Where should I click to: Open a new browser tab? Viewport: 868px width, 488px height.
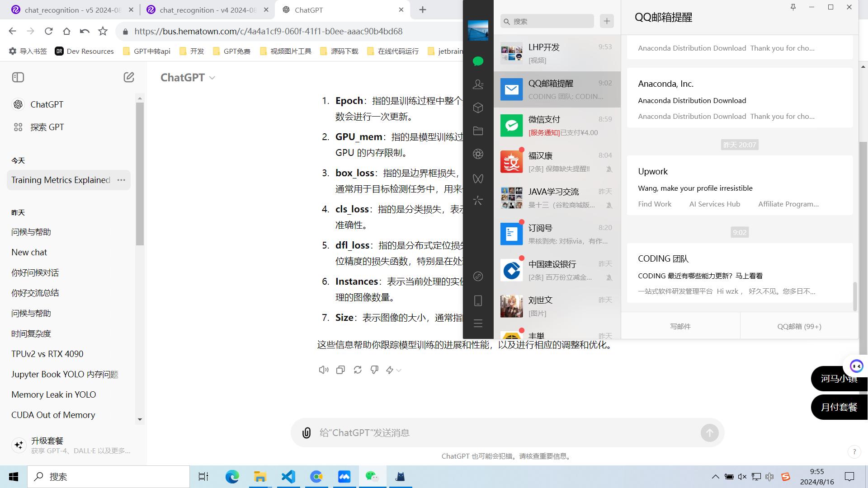(423, 9)
